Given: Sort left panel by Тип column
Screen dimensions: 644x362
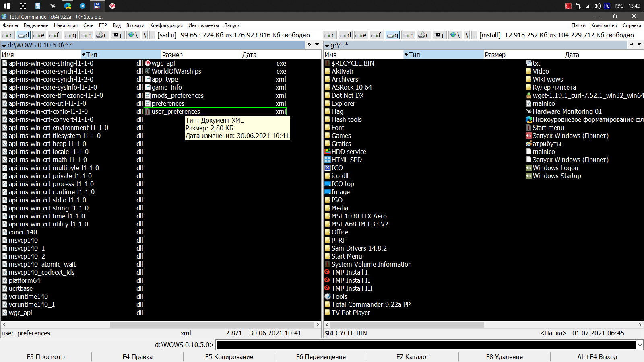Looking at the screenshot, I should click(121, 55).
